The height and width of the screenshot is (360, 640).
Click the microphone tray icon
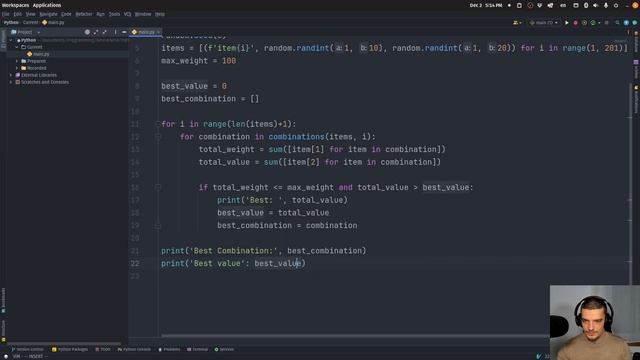point(606,5)
